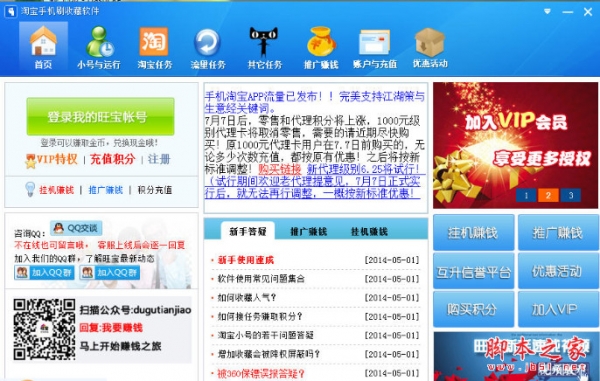Click the lightbulb icon beside 挂机赚钱
The height and width of the screenshot is (381, 600).
(30, 189)
